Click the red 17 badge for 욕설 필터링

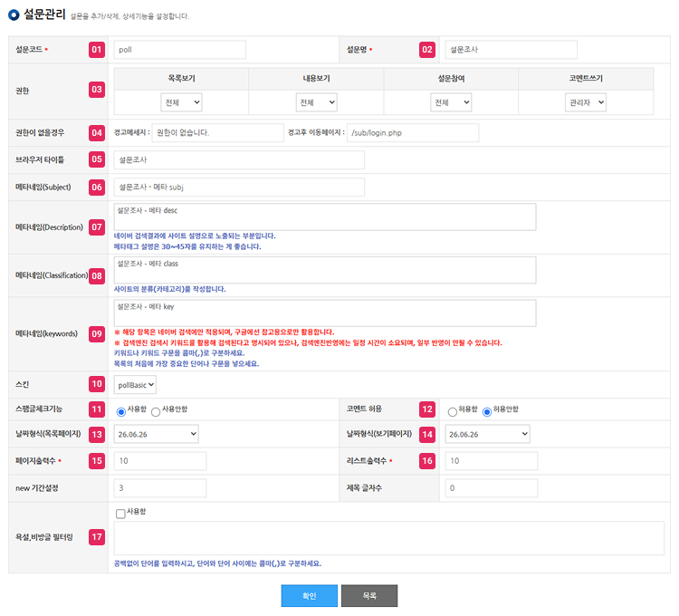pos(97,537)
